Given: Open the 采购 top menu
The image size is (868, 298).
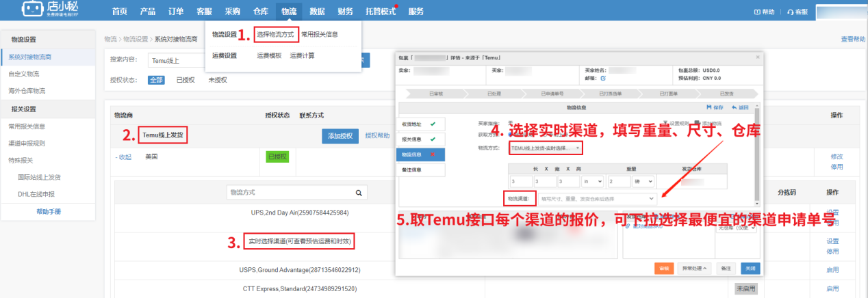Looking at the screenshot, I should click(233, 12).
